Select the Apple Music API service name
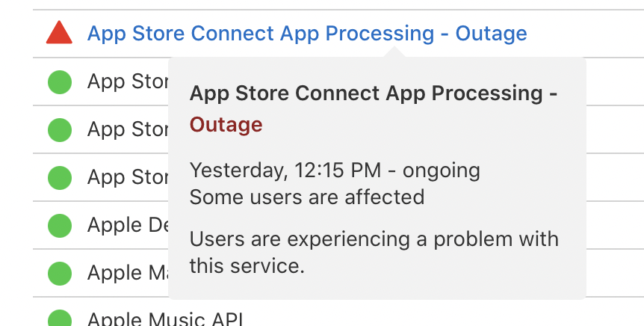 click(165, 319)
